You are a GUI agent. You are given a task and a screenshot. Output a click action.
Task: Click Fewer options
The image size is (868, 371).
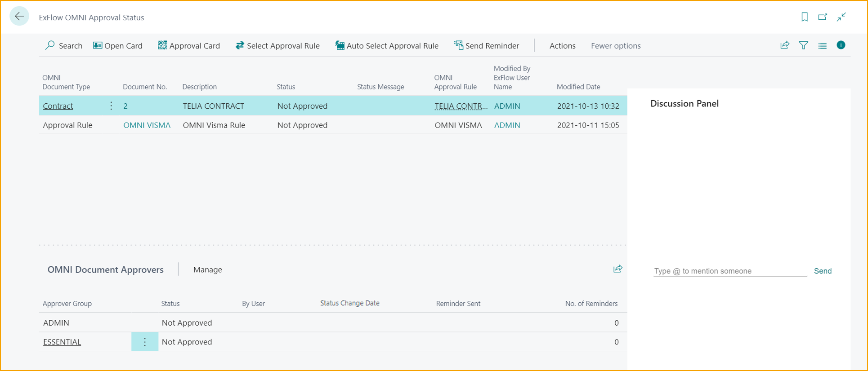coord(616,46)
